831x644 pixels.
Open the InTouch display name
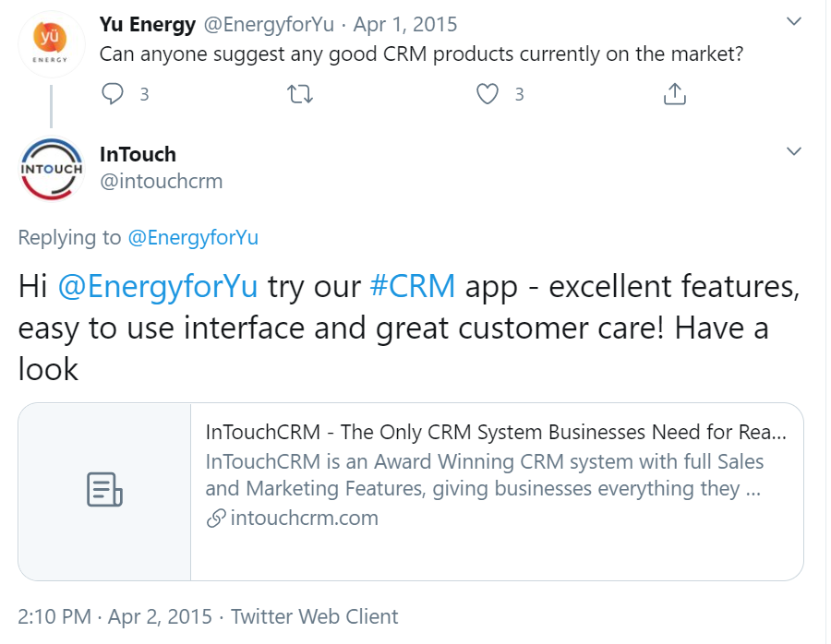coord(138,154)
